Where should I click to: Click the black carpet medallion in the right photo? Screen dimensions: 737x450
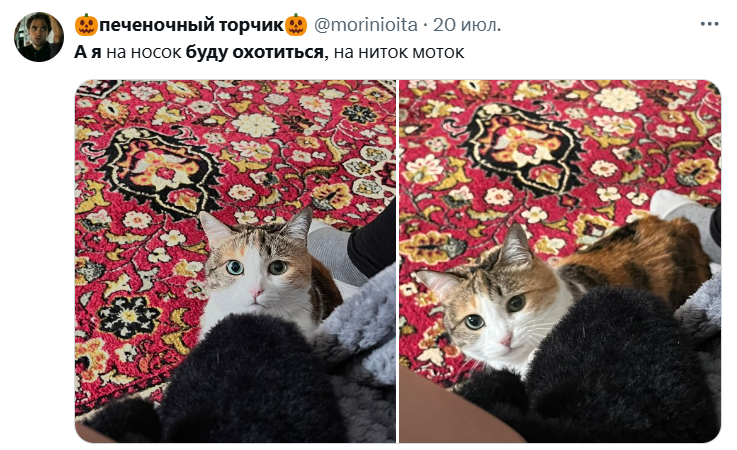click(x=524, y=148)
